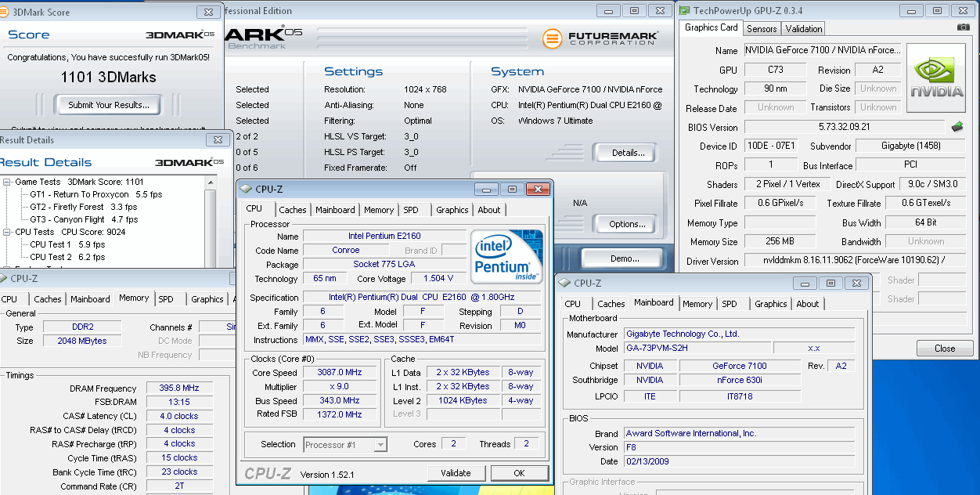This screenshot has height=495, width=980.
Task: Click the BIOS date 02/13/2009
Action: [740, 461]
